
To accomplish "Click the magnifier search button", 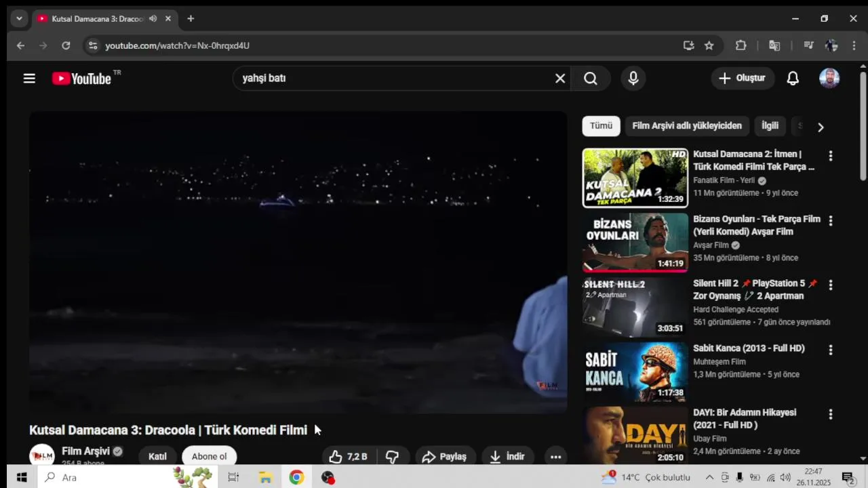I will (x=591, y=79).
